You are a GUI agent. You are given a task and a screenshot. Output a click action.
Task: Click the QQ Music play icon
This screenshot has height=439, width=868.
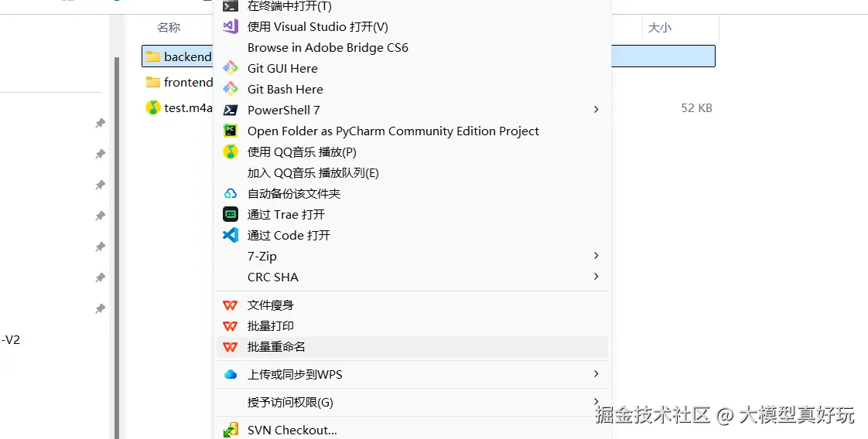[x=231, y=151]
